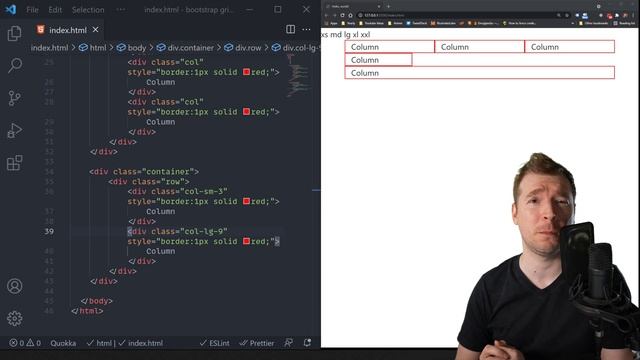Open Other bookmarks folder in browser
Screen dimensions: 640x360
594,23
